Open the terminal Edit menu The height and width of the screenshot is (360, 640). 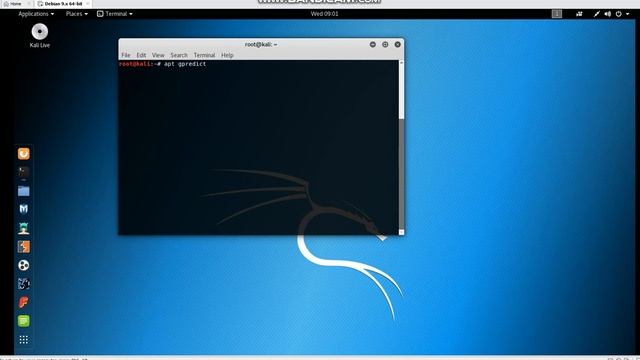(141, 55)
